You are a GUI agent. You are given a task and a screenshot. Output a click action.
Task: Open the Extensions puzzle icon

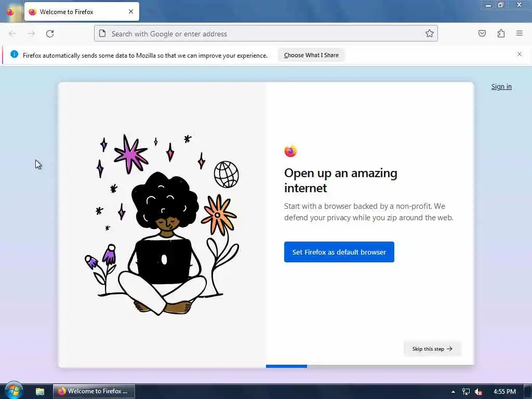click(x=501, y=33)
